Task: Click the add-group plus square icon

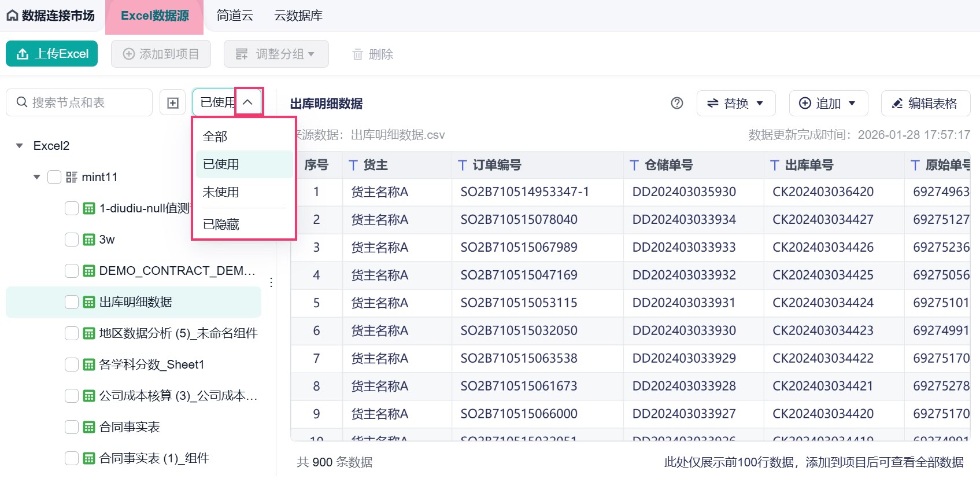Action: pyautogui.click(x=173, y=103)
